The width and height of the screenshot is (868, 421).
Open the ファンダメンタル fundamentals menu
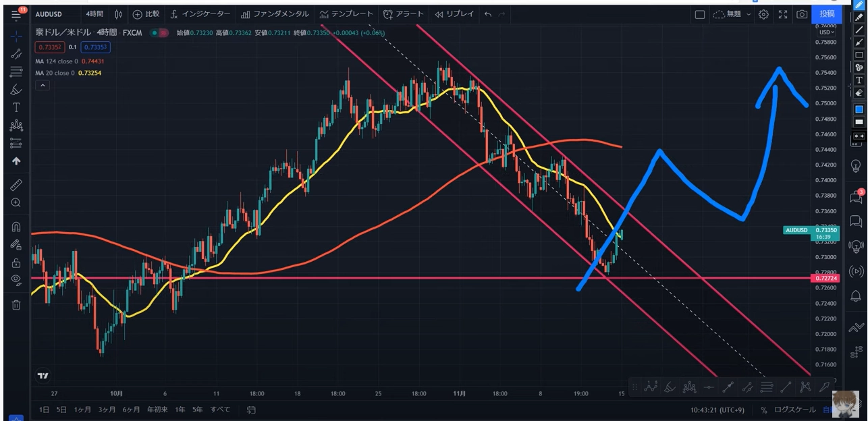coord(275,14)
